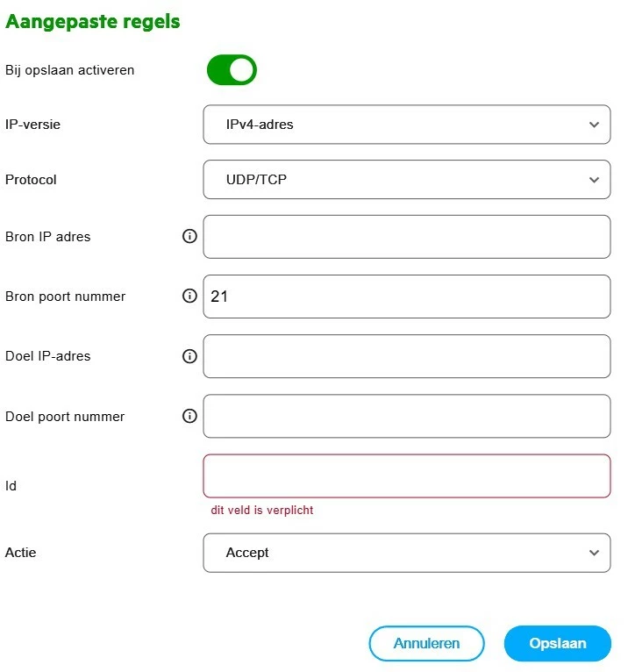Open the Actie Accept dropdown
The width and height of the screenshot is (628, 672).
point(406,553)
